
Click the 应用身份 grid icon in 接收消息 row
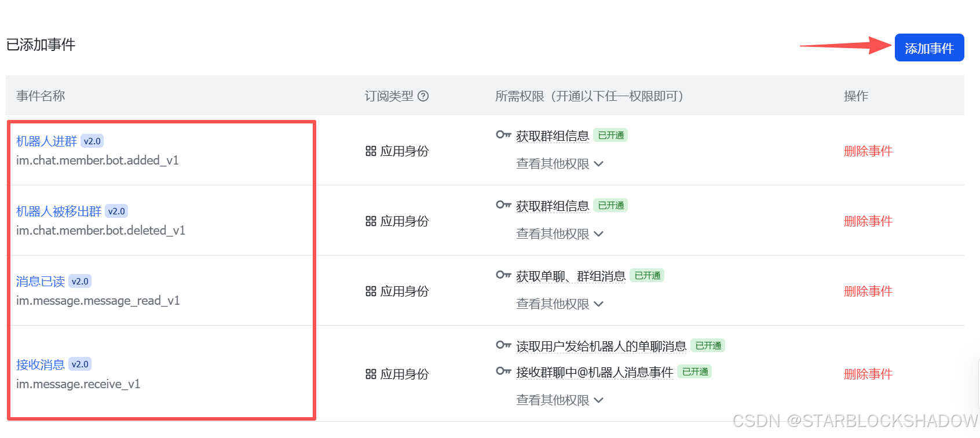(371, 373)
